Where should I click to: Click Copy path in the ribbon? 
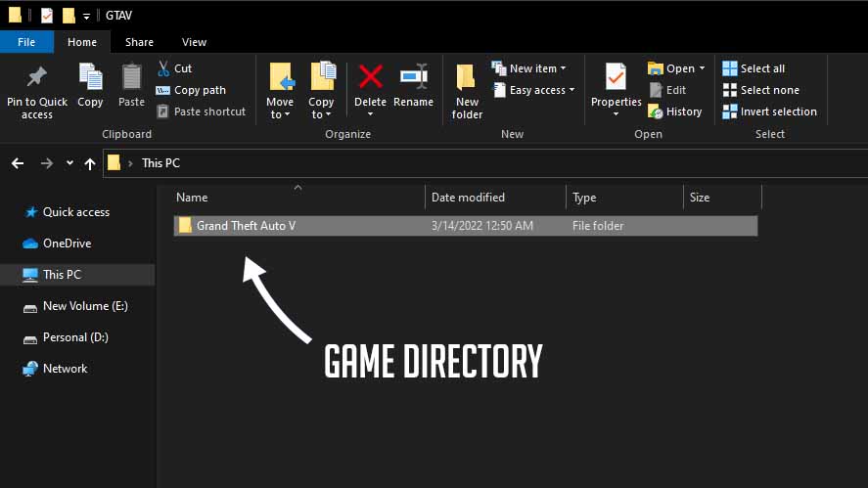point(191,90)
